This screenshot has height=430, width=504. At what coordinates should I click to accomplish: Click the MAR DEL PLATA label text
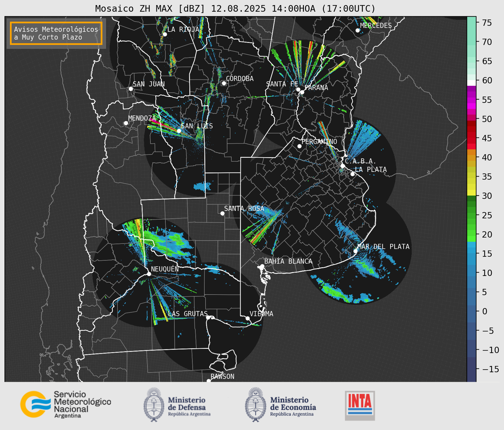point(383,247)
